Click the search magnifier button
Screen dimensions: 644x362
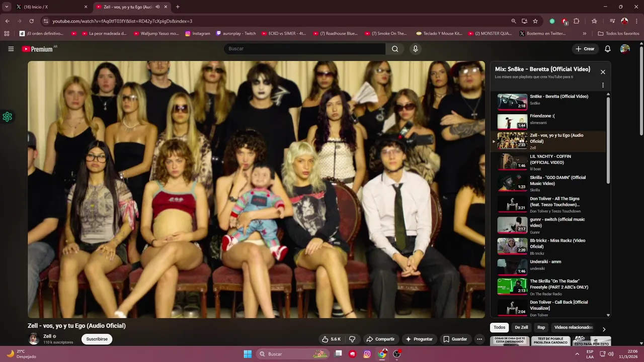pyautogui.click(x=395, y=49)
